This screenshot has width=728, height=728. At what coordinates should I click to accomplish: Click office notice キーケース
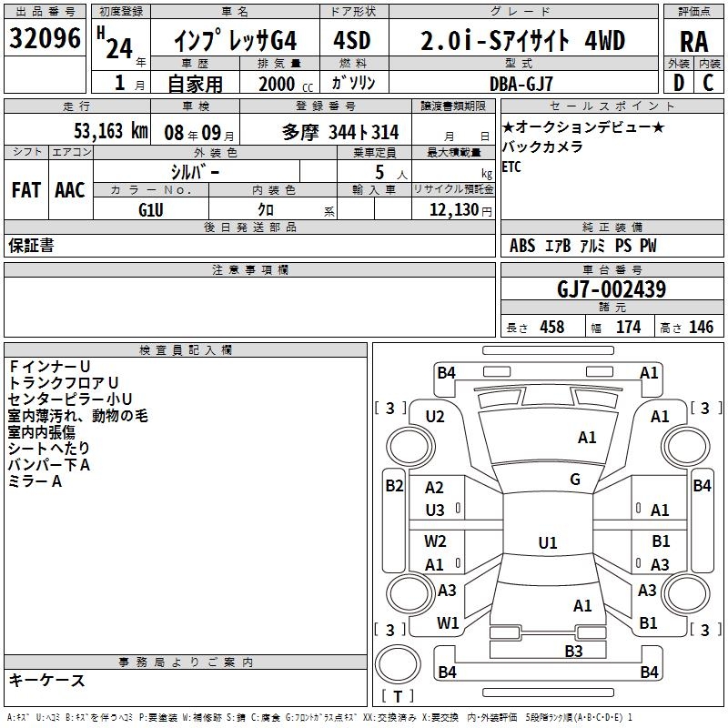pos(47,681)
